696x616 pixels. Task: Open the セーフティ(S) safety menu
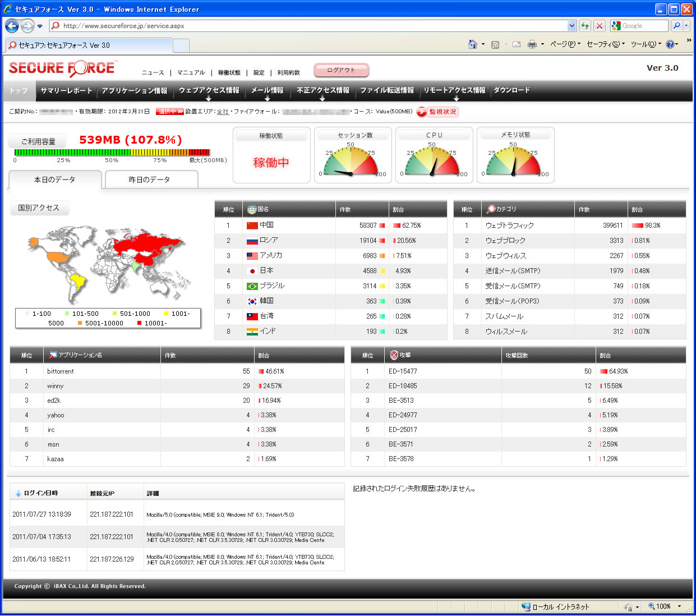click(x=605, y=44)
